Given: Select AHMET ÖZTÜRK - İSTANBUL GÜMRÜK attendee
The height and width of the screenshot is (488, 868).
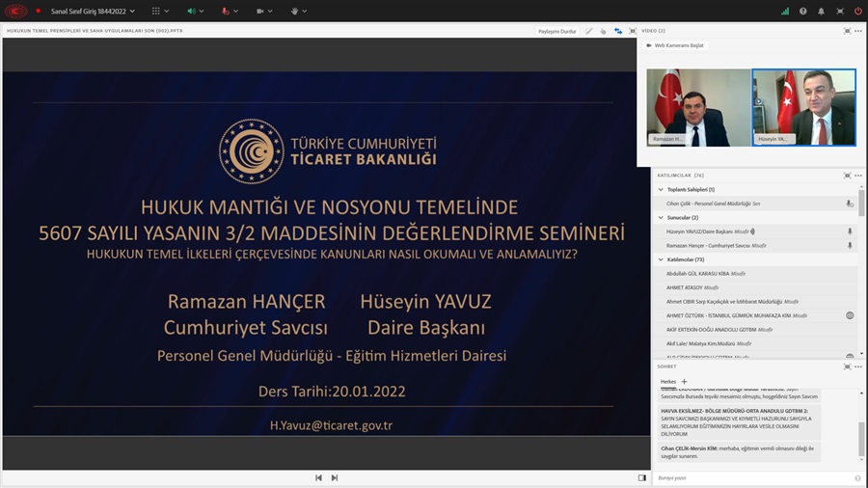Looking at the screenshot, I should pos(756,315).
